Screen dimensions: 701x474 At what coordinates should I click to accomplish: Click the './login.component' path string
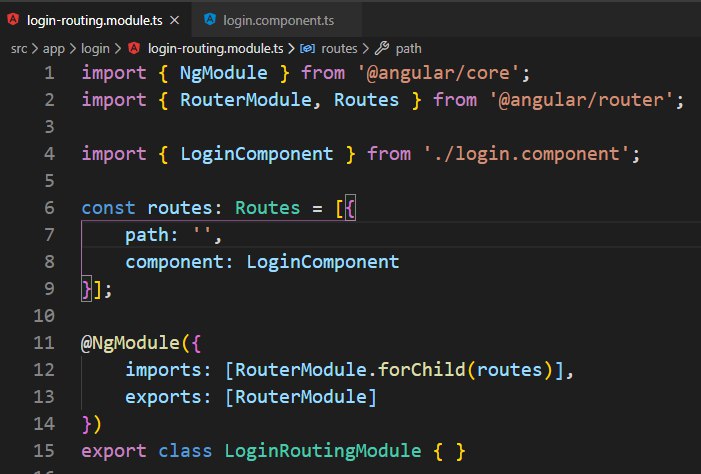pyautogui.click(x=526, y=154)
